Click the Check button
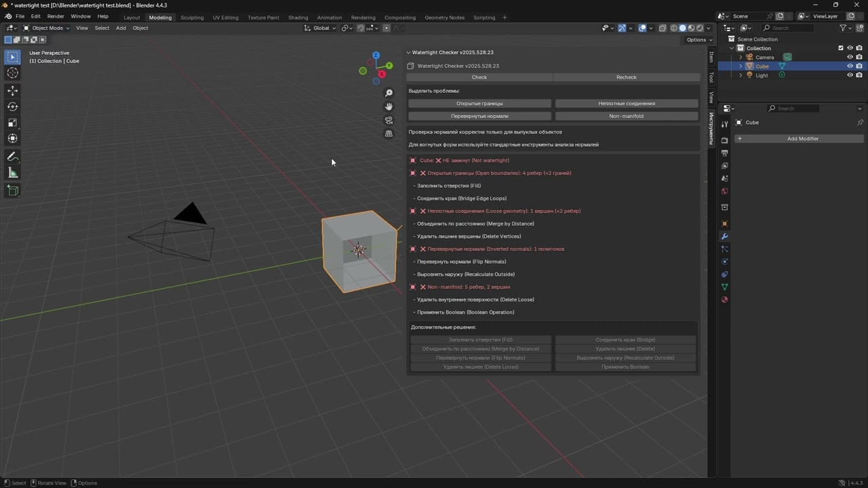 (x=479, y=77)
